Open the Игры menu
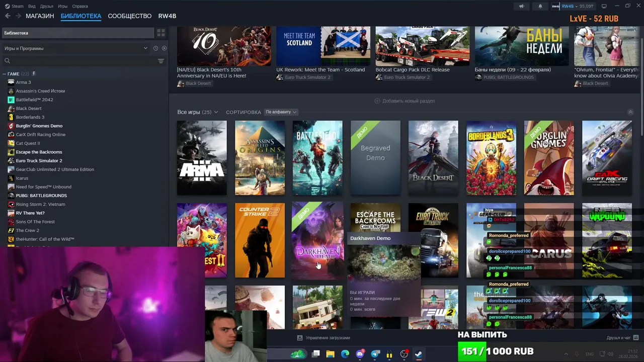The width and height of the screenshot is (644, 362). (62, 6)
